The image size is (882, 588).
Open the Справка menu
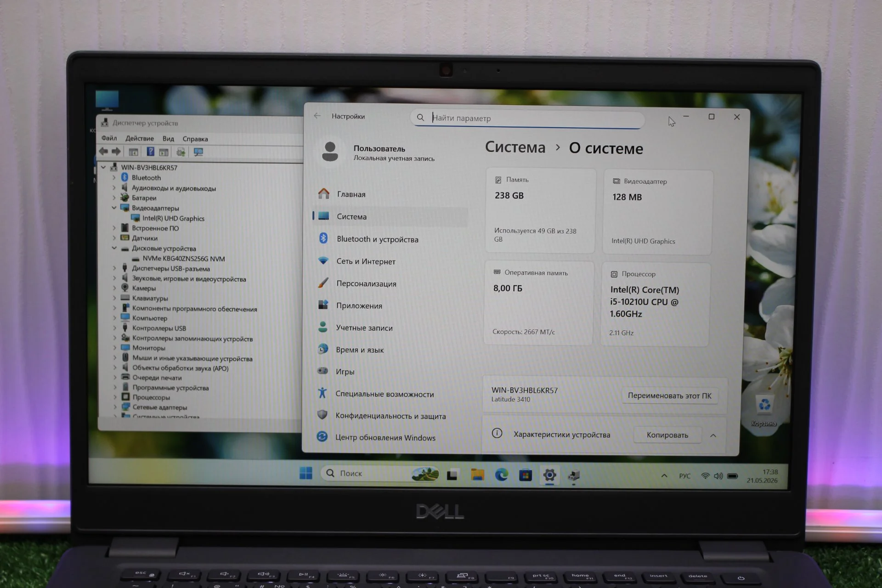195,139
